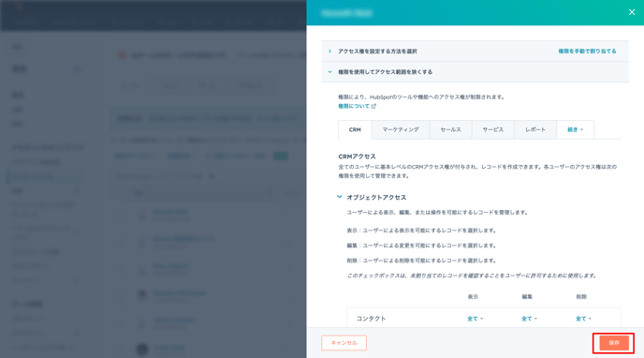Click 権限を手動で割り当てる link
Screen dimensions: 644x358
click(x=587, y=52)
